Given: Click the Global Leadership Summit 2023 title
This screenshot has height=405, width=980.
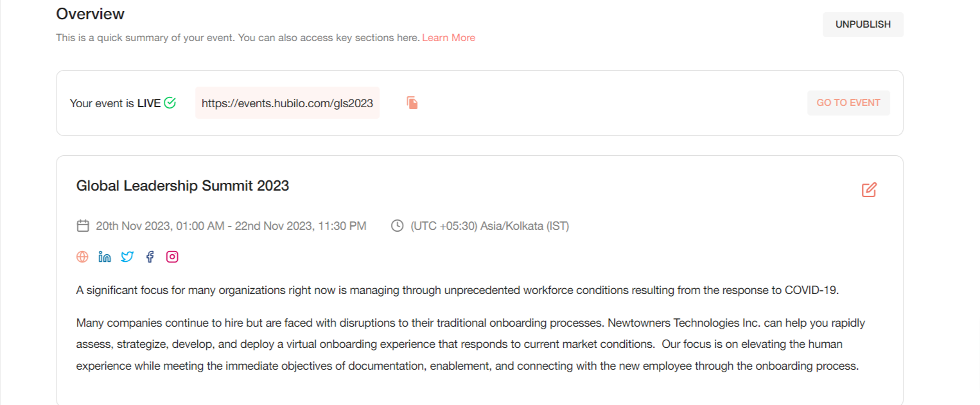Looking at the screenshot, I should (x=182, y=186).
